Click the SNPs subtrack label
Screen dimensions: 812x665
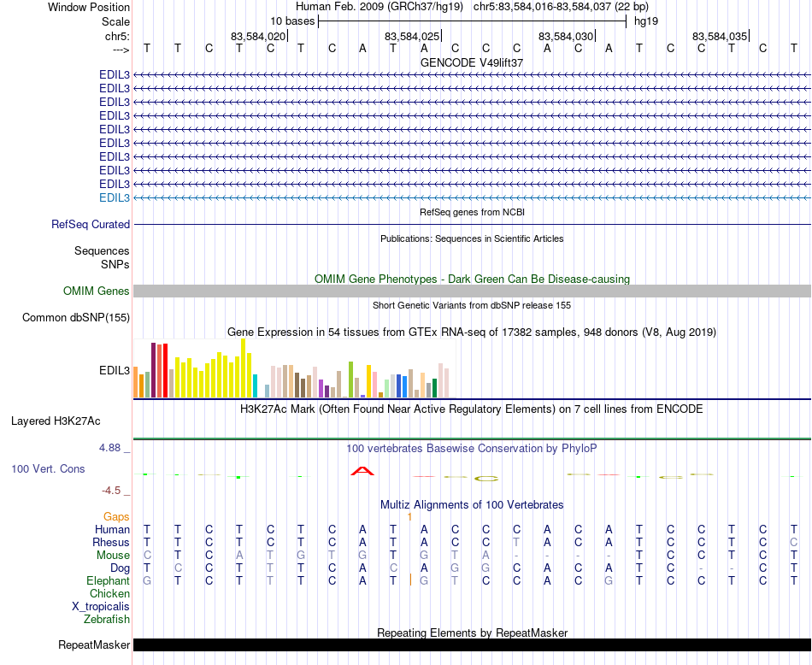point(115,265)
